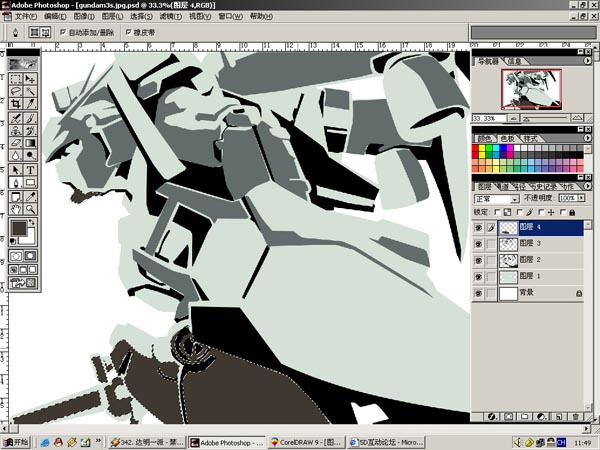Switch to the Info tab
Image resolution: width=600 pixels, height=450 pixels.
515,61
